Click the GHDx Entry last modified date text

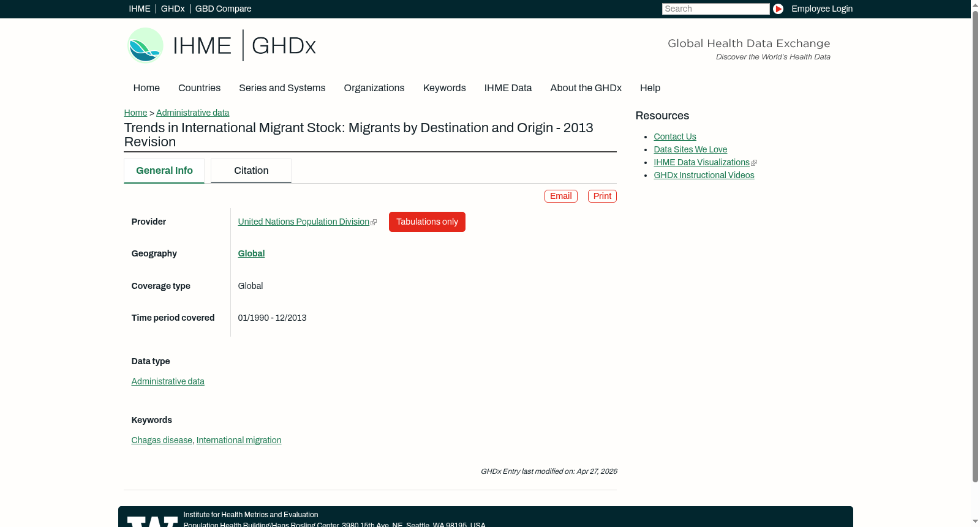point(549,471)
